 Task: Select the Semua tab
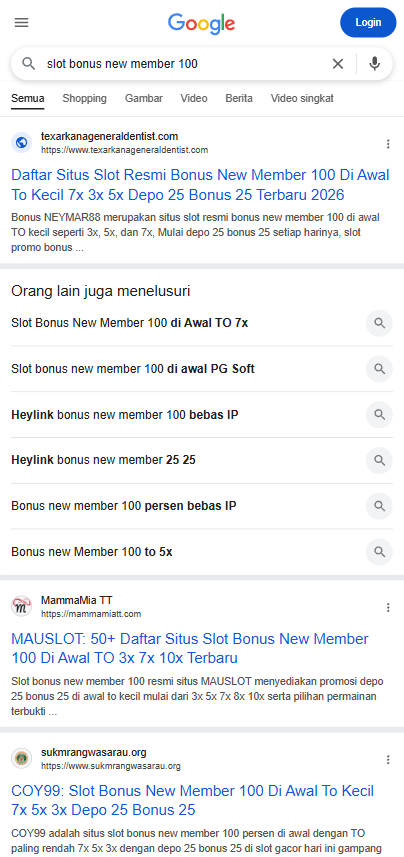[x=28, y=98]
